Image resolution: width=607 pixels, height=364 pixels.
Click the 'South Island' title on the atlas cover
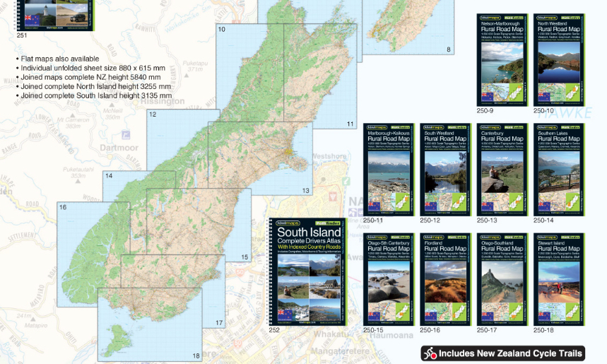pyautogui.click(x=309, y=233)
